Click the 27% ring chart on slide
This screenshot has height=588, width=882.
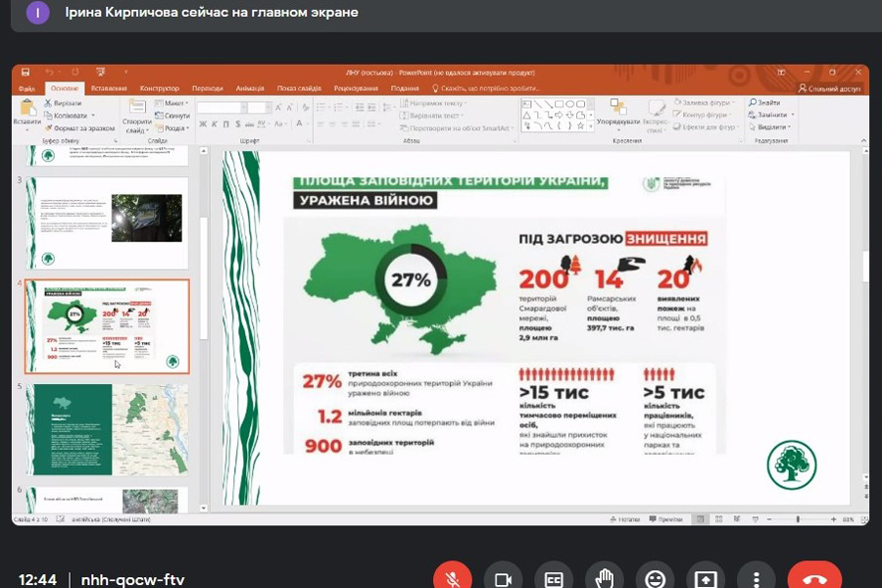[x=412, y=279]
